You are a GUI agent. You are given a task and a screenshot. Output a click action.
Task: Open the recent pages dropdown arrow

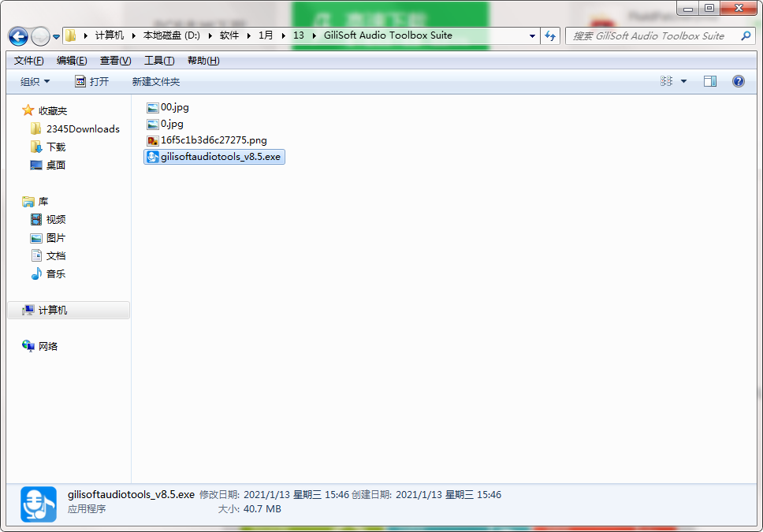point(57,36)
